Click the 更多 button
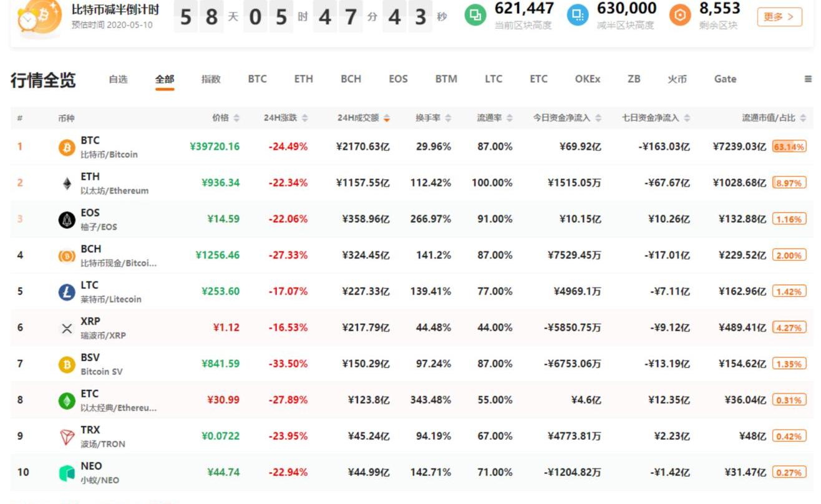Viewport: 821px width, 504px height. [779, 17]
